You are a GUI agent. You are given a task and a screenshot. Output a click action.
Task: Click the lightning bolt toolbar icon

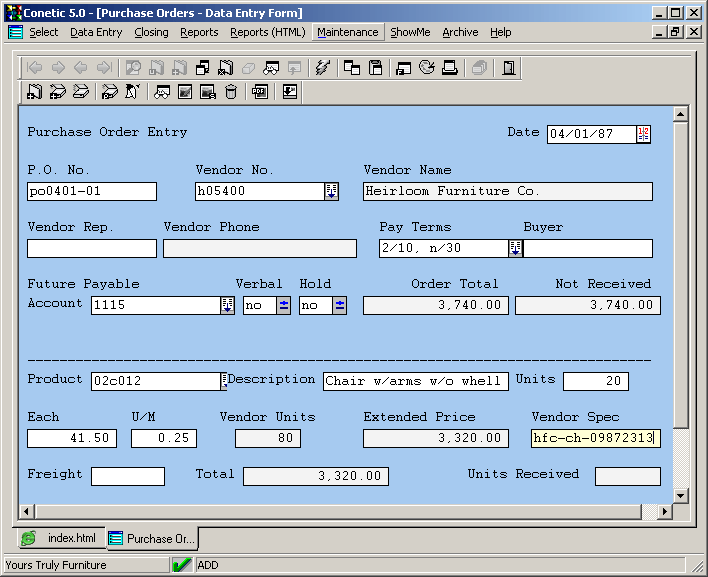tap(322, 68)
